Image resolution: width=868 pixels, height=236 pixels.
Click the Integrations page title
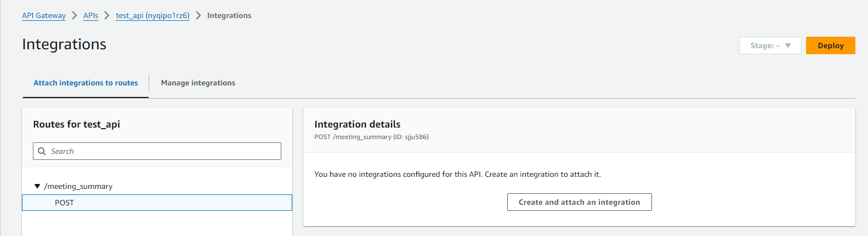(64, 44)
